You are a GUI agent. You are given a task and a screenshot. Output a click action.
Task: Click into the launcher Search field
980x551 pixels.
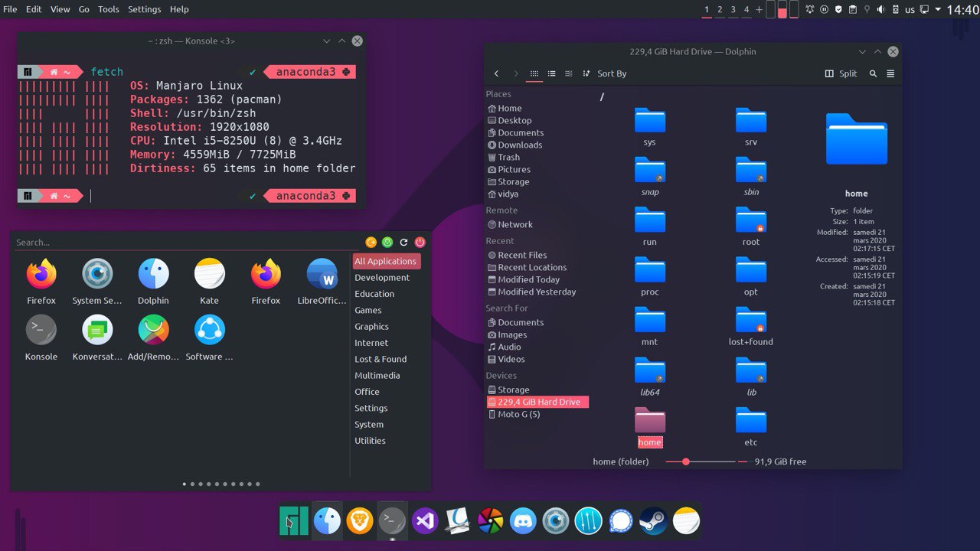[x=188, y=242]
